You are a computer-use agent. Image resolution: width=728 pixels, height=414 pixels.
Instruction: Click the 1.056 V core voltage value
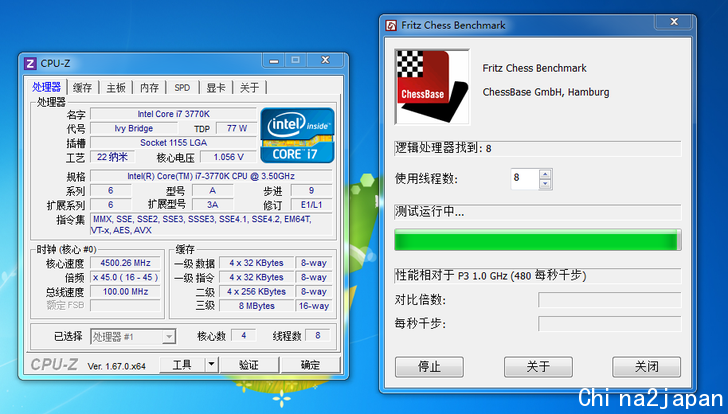pyautogui.click(x=228, y=157)
